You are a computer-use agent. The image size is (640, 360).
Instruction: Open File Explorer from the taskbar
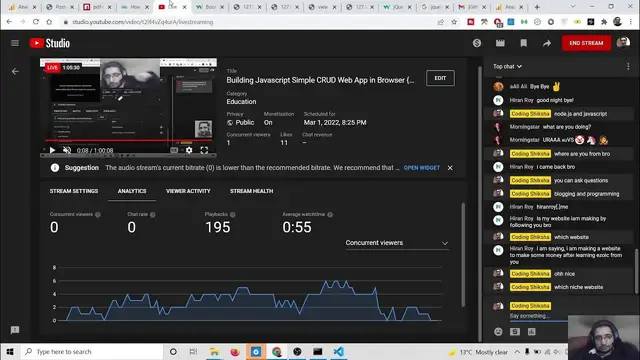point(214,351)
